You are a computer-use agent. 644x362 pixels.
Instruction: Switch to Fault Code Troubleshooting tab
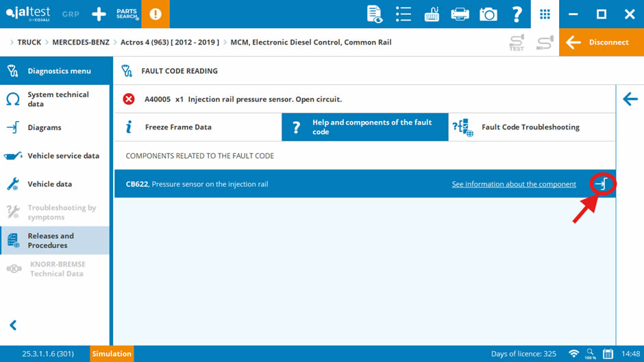point(532,127)
